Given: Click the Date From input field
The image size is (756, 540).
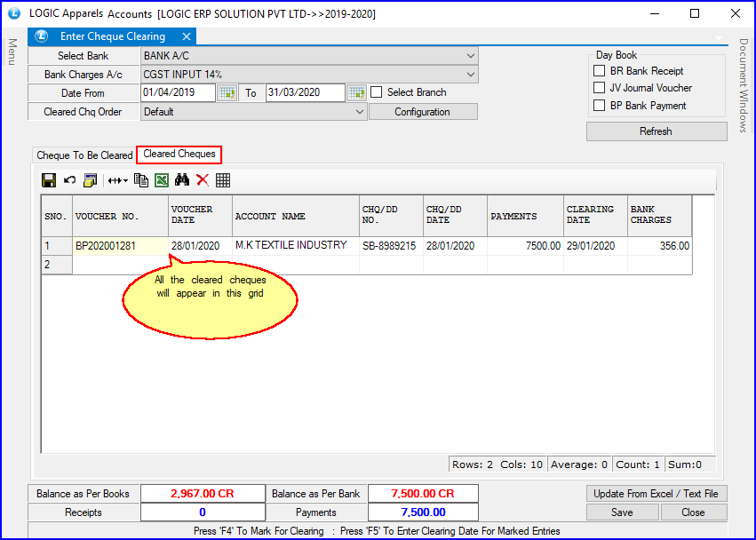Looking at the screenshot, I should pyautogui.click(x=178, y=92).
